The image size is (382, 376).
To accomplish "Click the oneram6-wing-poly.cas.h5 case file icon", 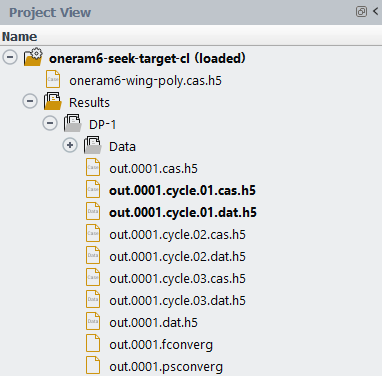I will point(53,79).
